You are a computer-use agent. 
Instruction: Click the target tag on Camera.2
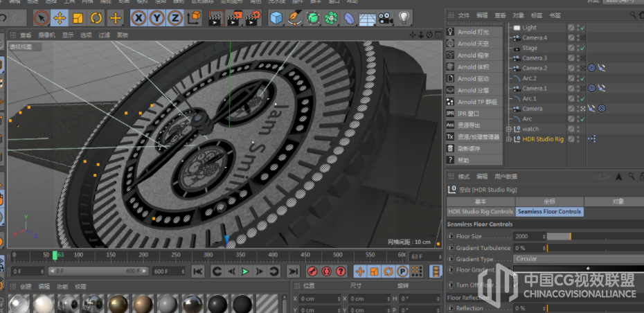(x=591, y=68)
